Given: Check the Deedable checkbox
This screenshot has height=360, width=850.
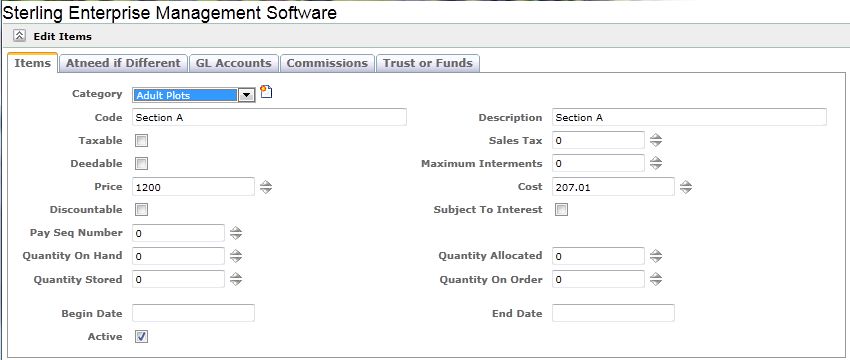Looking at the screenshot, I should click(x=141, y=164).
